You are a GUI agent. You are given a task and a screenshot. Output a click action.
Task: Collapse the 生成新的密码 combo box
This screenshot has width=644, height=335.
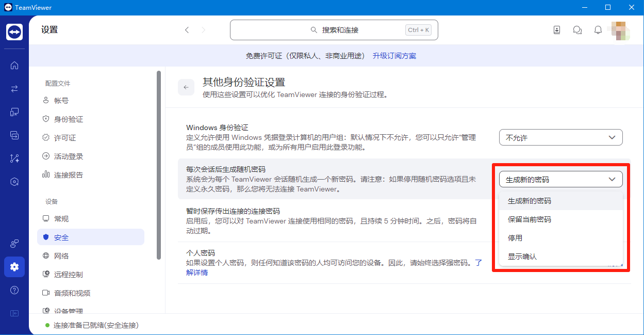[561, 179]
